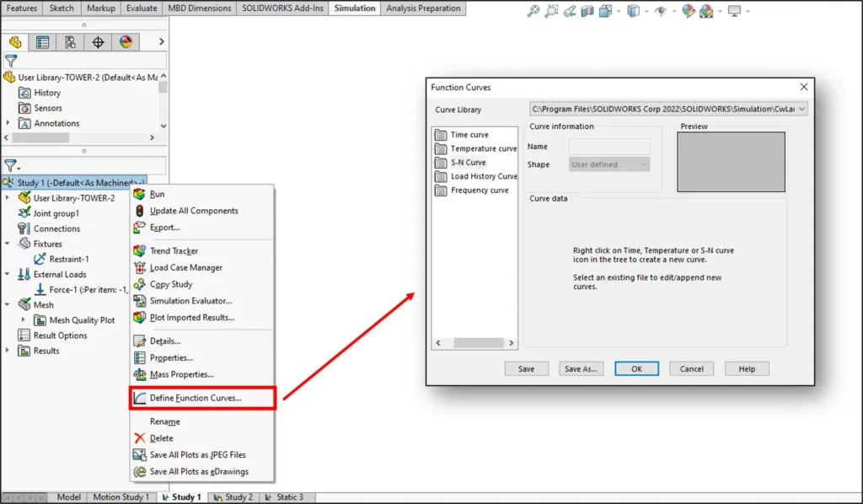Open the Section View tool icon
Viewport: 863px width, 504px height.
pos(587,10)
